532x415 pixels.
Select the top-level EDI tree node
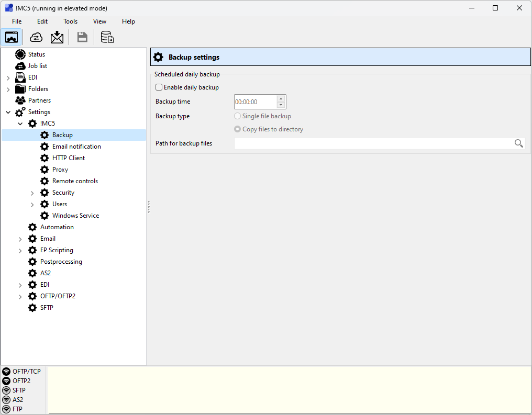[32, 77]
